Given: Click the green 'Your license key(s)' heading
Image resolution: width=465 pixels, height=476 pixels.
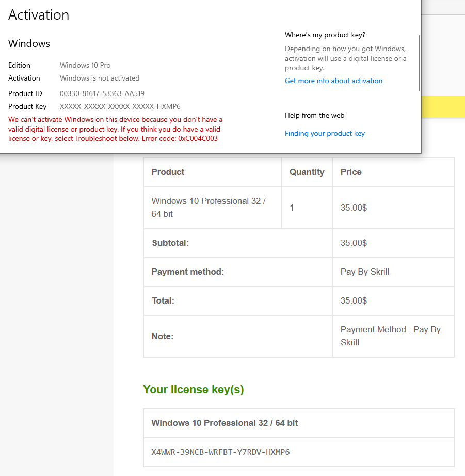Looking at the screenshot, I should pos(193,389).
